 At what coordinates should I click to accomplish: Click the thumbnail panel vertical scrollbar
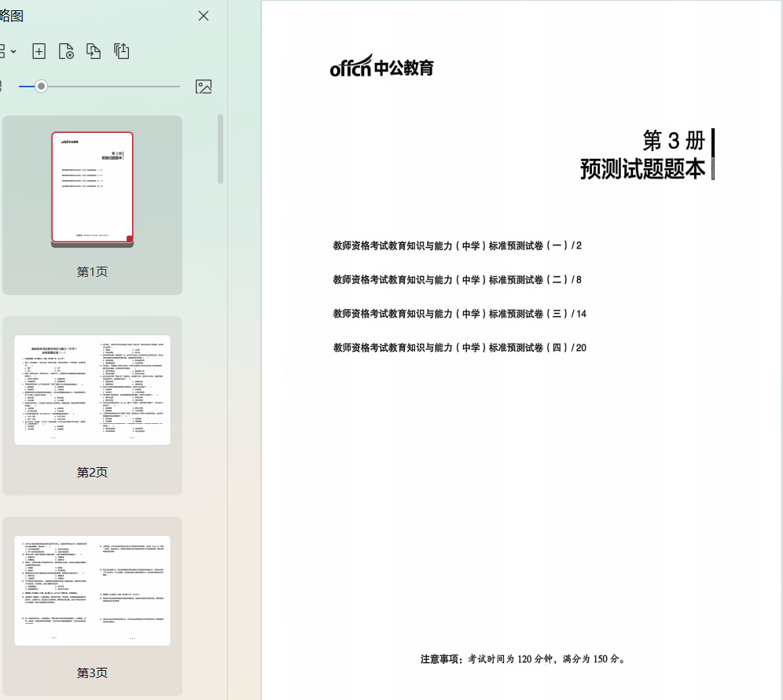point(220,149)
